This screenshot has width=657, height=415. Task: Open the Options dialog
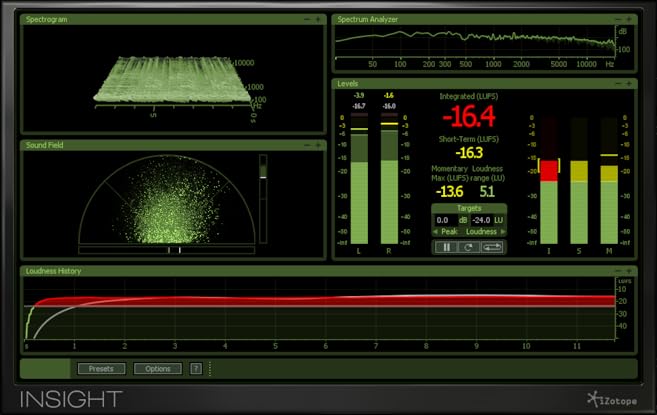[x=158, y=368]
